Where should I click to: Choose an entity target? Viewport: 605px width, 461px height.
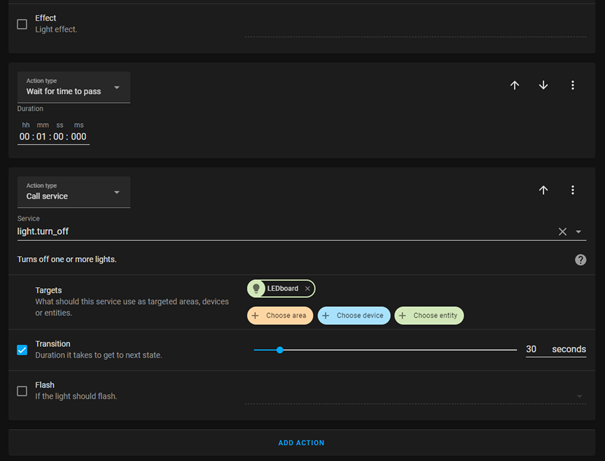coord(429,316)
